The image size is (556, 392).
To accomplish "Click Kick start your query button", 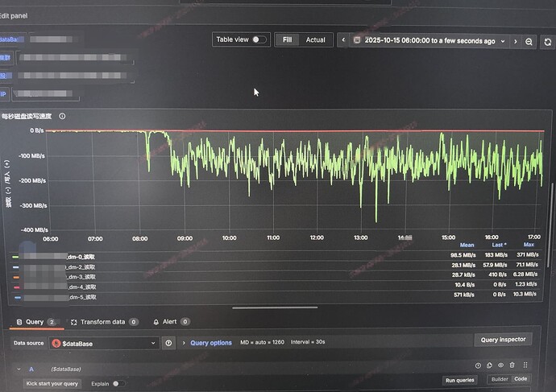I will 52,383.
